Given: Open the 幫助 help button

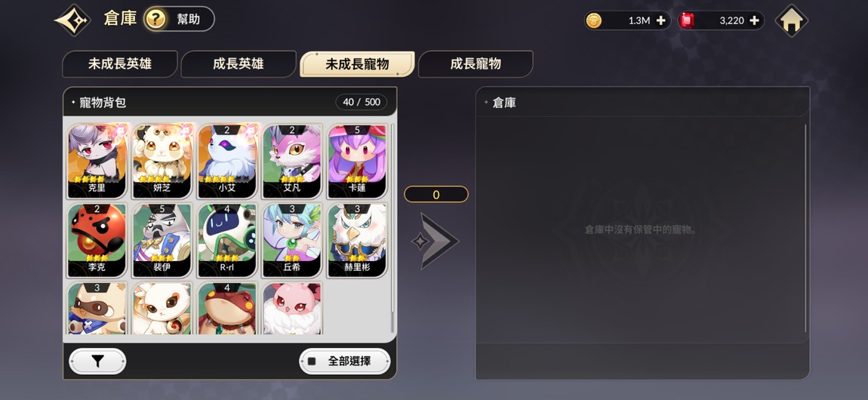Looking at the screenshot, I should 179,20.
